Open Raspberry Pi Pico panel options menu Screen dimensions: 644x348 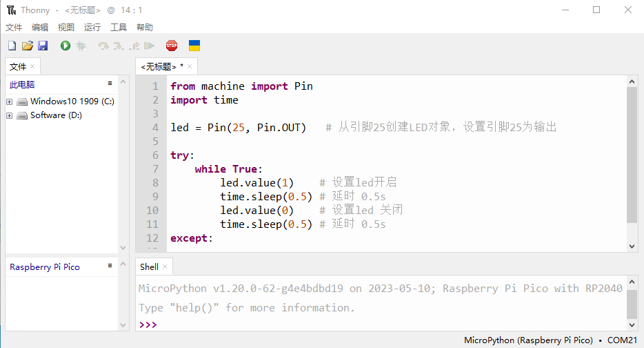point(110,266)
